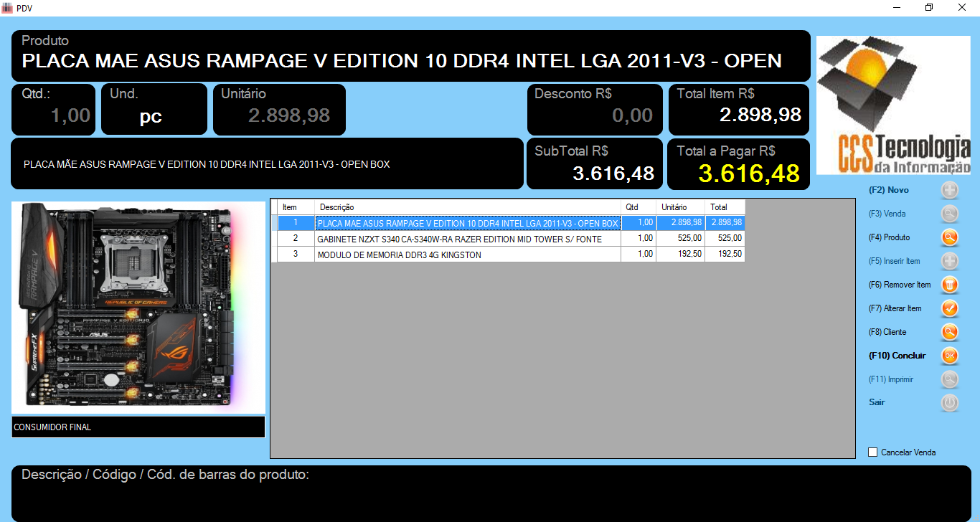Click the motherboard product image

(x=138, y=308)
